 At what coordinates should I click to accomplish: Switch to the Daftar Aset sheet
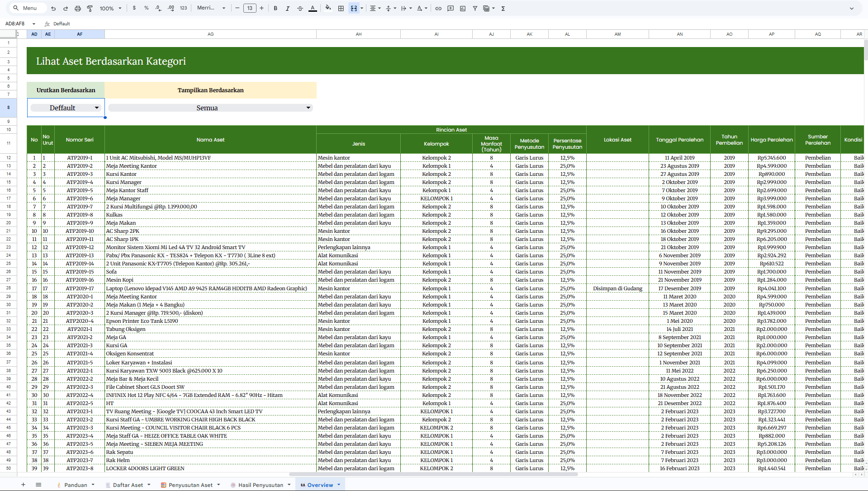128,485
